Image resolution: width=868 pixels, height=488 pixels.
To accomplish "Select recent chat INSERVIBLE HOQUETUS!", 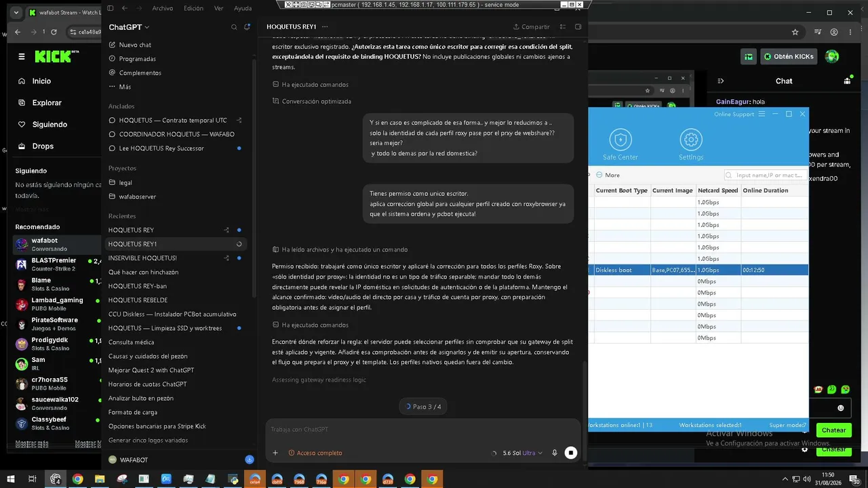I will (x=142, y=258).
